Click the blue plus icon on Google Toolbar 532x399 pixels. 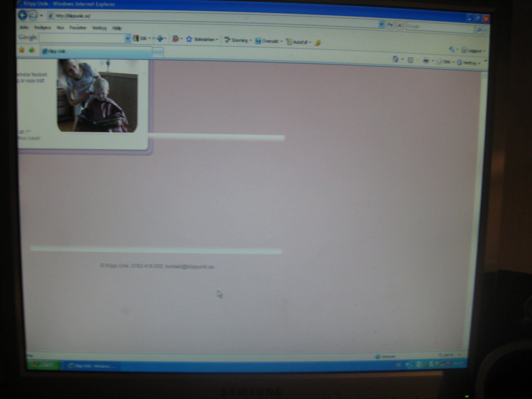[x=160, y=38]
